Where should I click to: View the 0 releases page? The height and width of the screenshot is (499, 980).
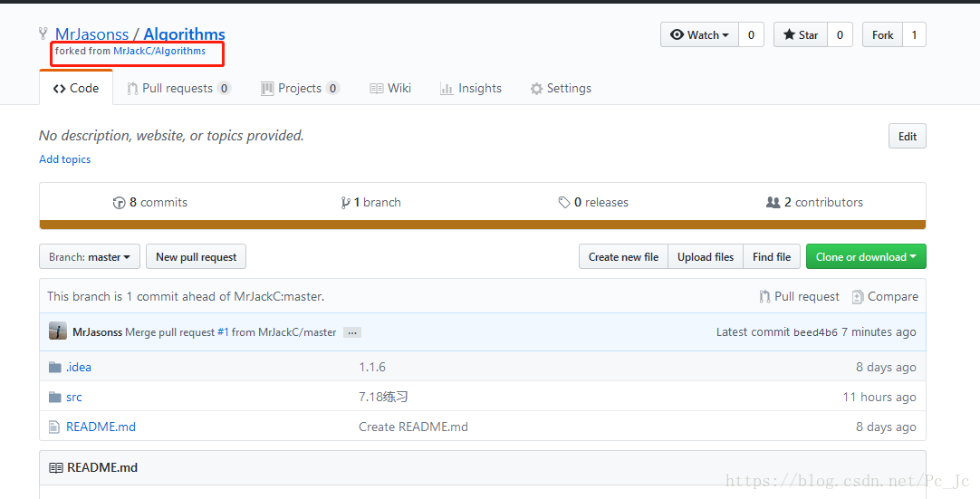(x=593, y=203)
